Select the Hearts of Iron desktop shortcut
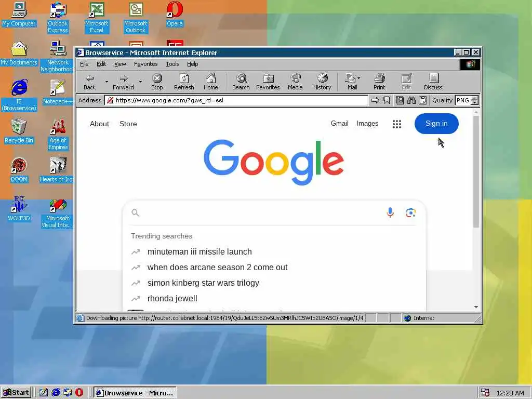Screen dimensions: 532x399 (x=57, y=170)
